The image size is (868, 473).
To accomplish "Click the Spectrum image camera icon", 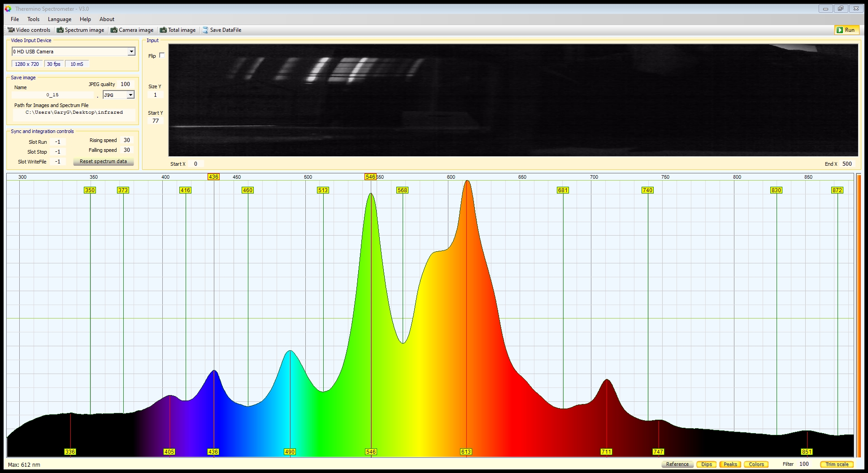I will [60, 30].
